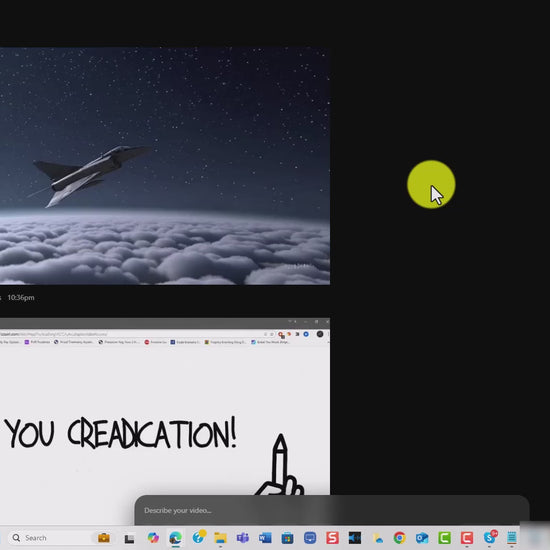This screenshot has width=550, height=550.
Task: Launch Copilot from the taskbar
Action: (153, 538)
